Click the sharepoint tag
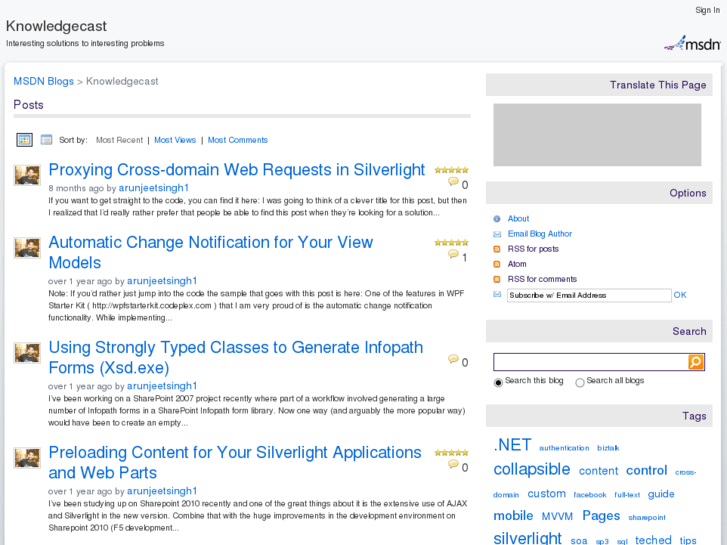The image size is (727, 545). [x=647, y=518]
